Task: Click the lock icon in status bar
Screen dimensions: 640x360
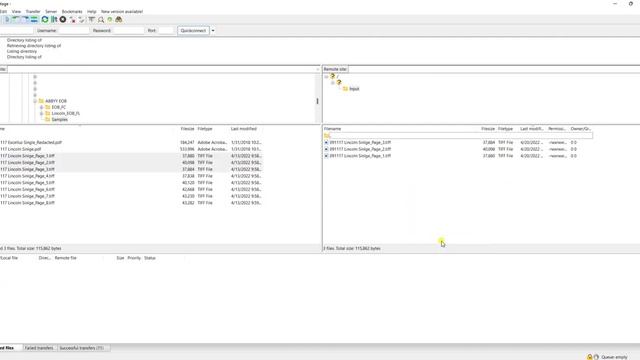Action: 589,357
